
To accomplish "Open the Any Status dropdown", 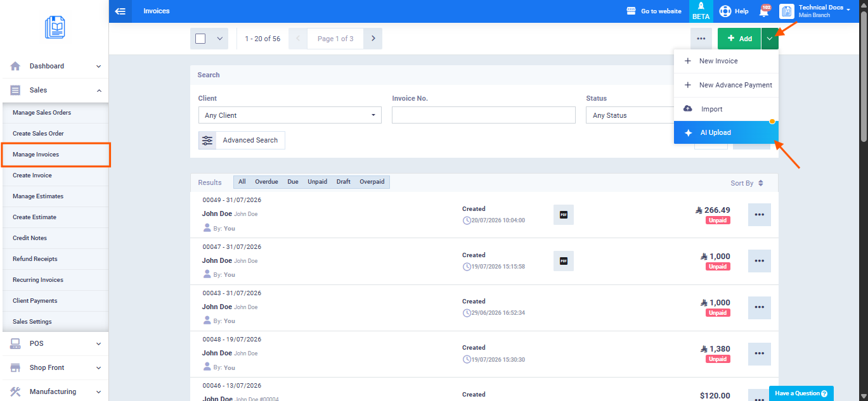I will (630, 115).
